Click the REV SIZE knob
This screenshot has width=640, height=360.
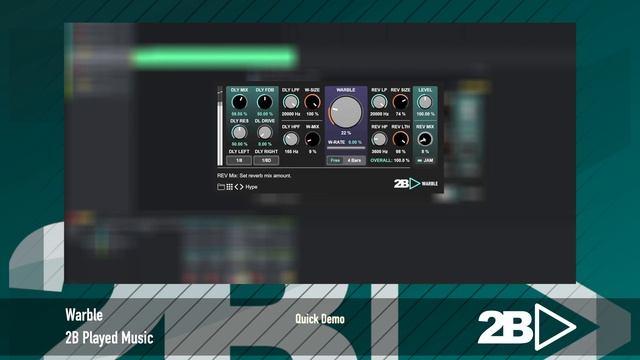400,102
